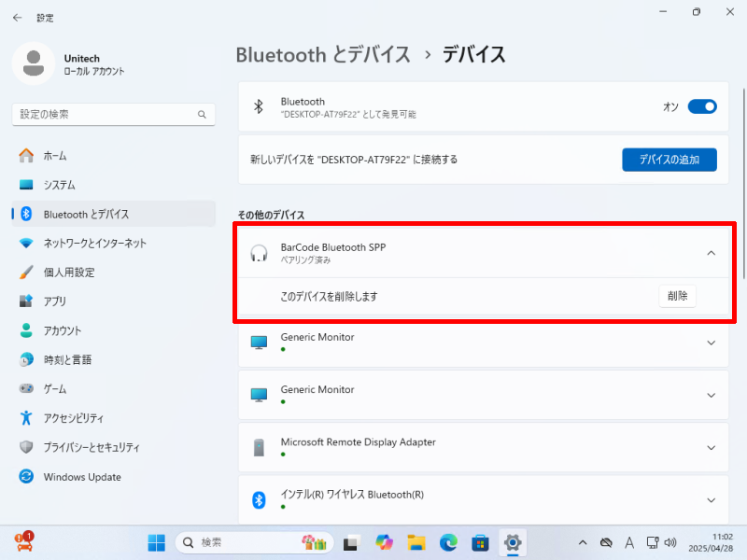Image resolution: width=747 pixels, height=560 pixels.
Task: Click the first Generic Monitor display icon
Action: (259, 343)
